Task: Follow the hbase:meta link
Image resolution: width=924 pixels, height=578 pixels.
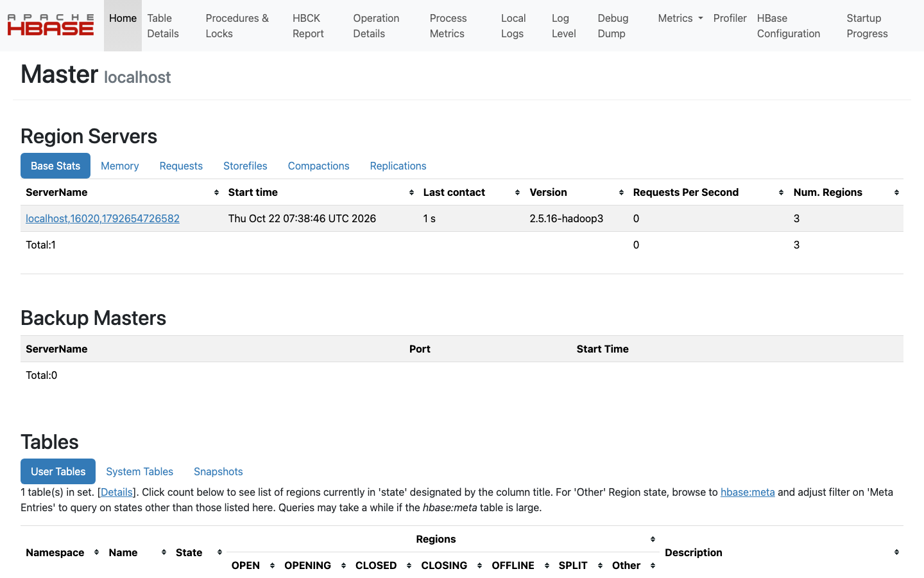Action: [x=748, y=492]
